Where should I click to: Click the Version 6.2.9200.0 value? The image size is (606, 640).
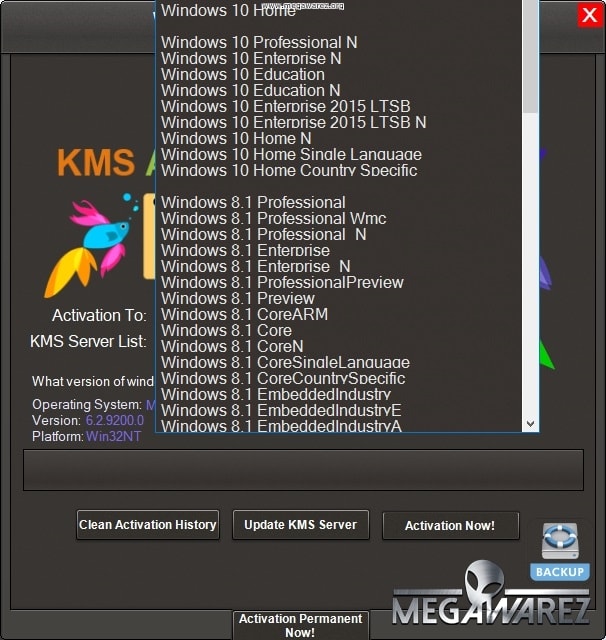pos(115,420)
